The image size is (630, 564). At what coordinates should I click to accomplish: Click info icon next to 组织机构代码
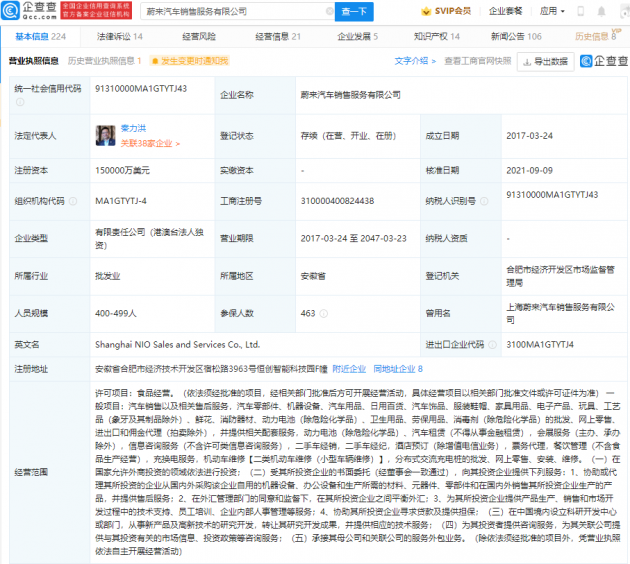pyautogui.click(x=73, y=201)
